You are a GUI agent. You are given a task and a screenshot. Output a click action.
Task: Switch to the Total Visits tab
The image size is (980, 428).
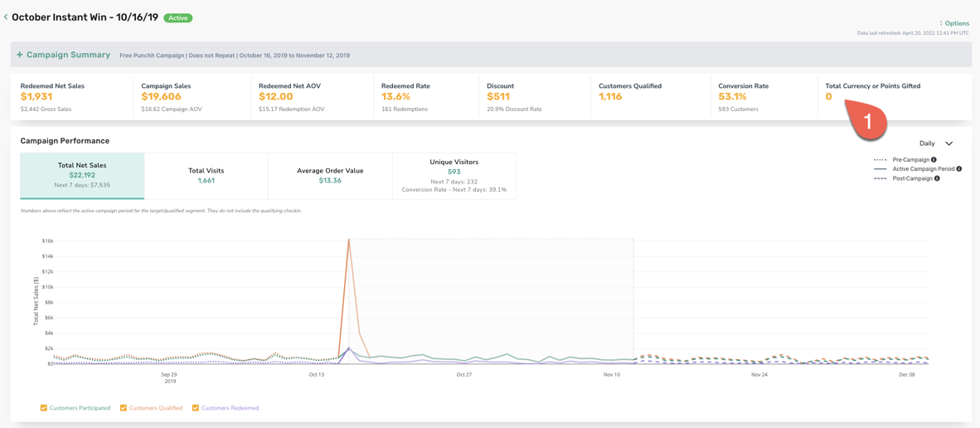click(x=206, y=176)
